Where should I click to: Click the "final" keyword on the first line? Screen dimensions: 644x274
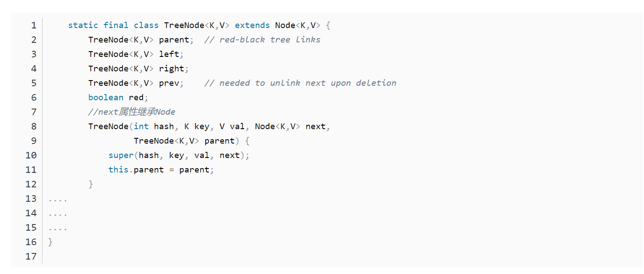tap(116, 25)
